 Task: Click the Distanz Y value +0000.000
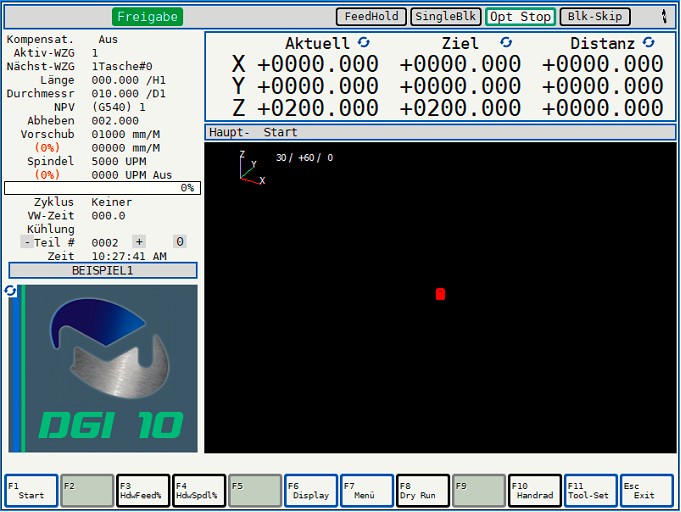point(603,86)
